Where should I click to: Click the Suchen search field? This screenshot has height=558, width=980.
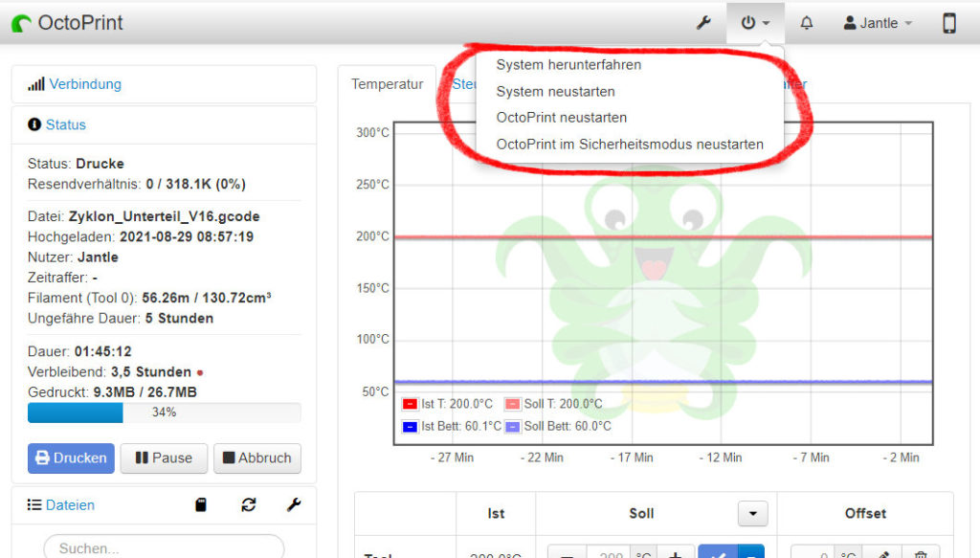point(164,548)
